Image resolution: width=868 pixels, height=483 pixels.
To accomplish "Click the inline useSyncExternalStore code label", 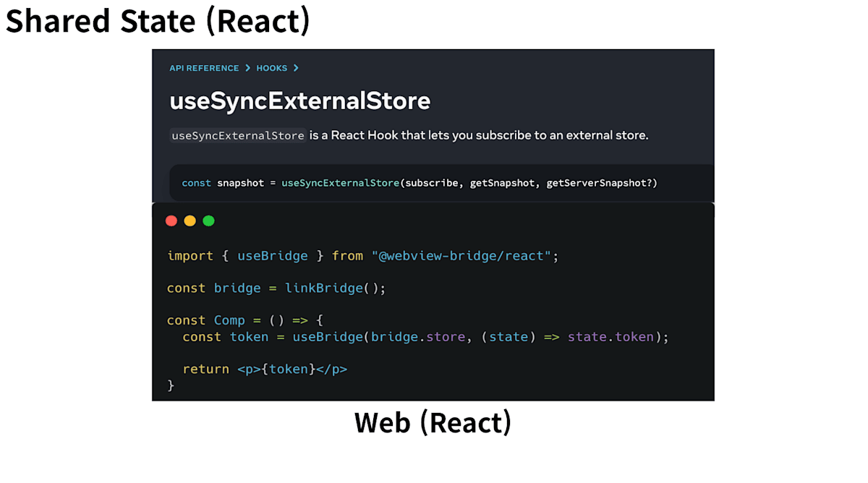I will pos(238,135).
